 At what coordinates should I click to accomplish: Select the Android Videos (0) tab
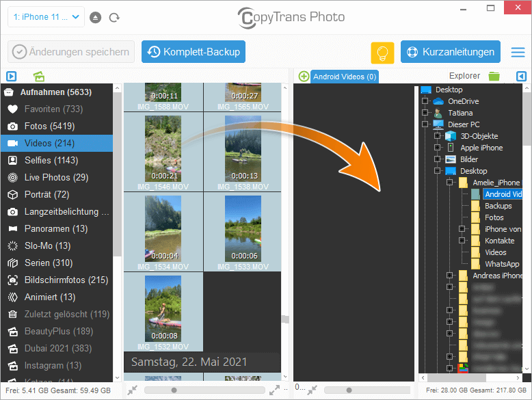(x=345, y=77)
